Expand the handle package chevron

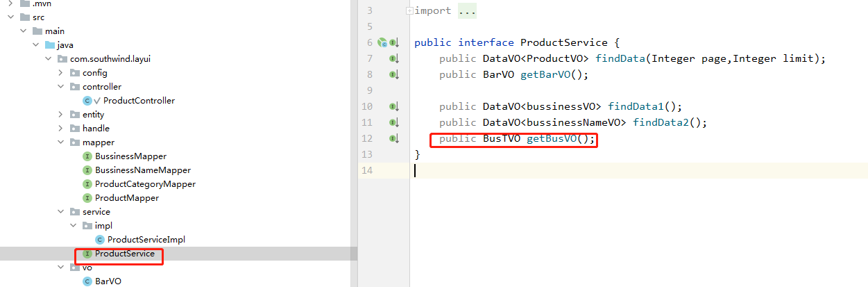coord(61,129)
